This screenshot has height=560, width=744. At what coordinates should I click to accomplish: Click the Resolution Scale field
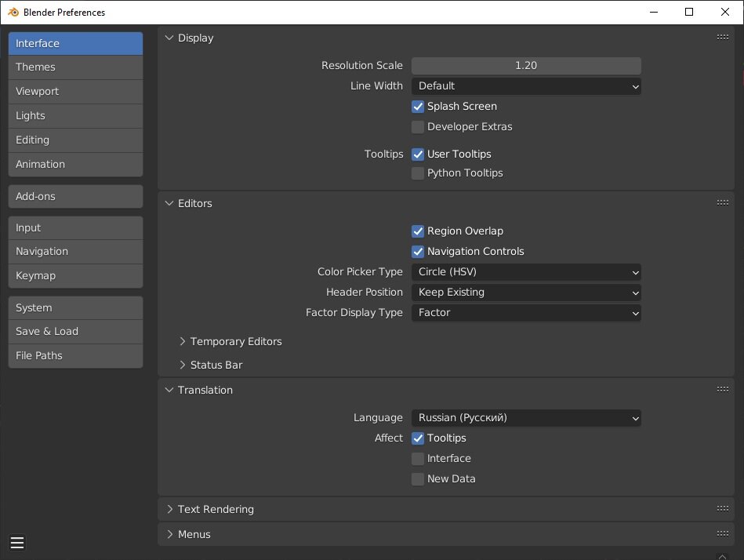(x=526, y=66)
